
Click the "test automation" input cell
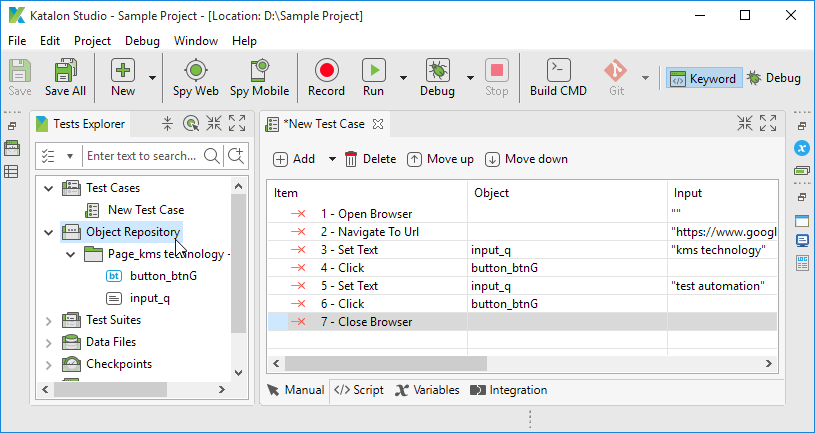coord(722,286)
